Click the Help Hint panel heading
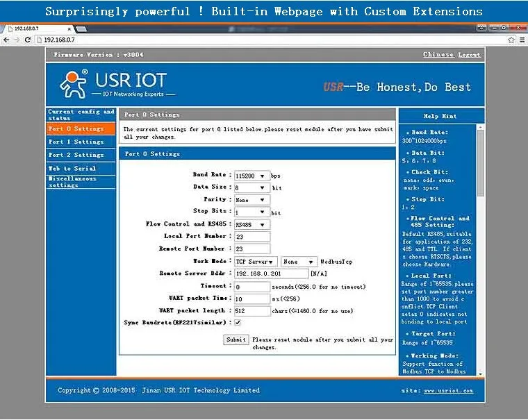This screenshot has width=528, height=420. [x=441, y=116]
